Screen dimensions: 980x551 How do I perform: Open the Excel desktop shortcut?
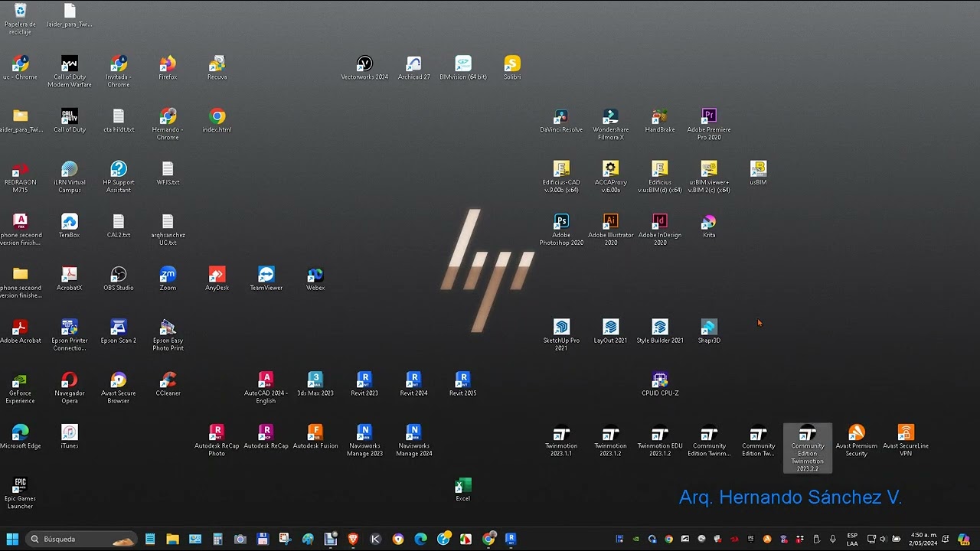463,490
